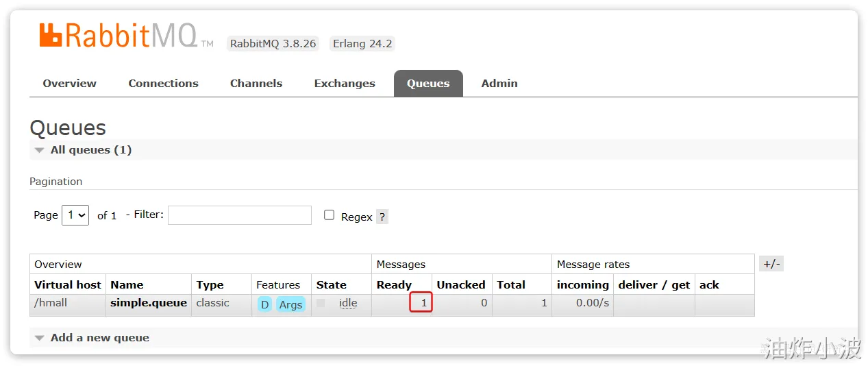This screenshot has height=366, width=868.
Task: Switch to the Connections tab
Action: tap(163, 83)
